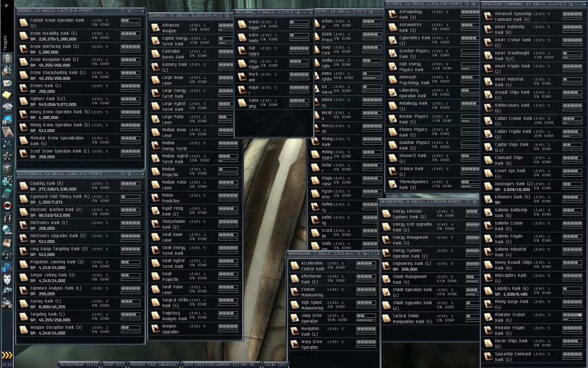Switch to the Recruitment [512] chat tab
Image resolution: width=588 pixels, height=368 pixels.
78,364
